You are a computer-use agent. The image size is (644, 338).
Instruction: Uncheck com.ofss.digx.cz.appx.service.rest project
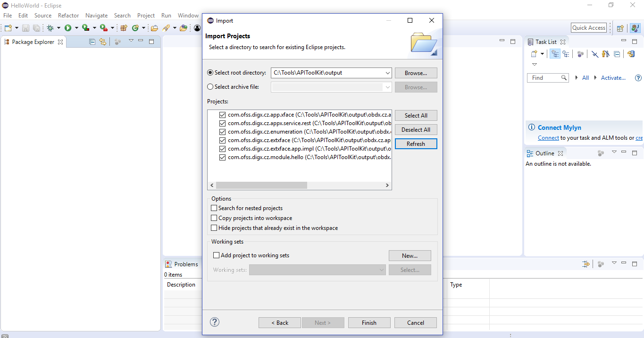[223, 123]
